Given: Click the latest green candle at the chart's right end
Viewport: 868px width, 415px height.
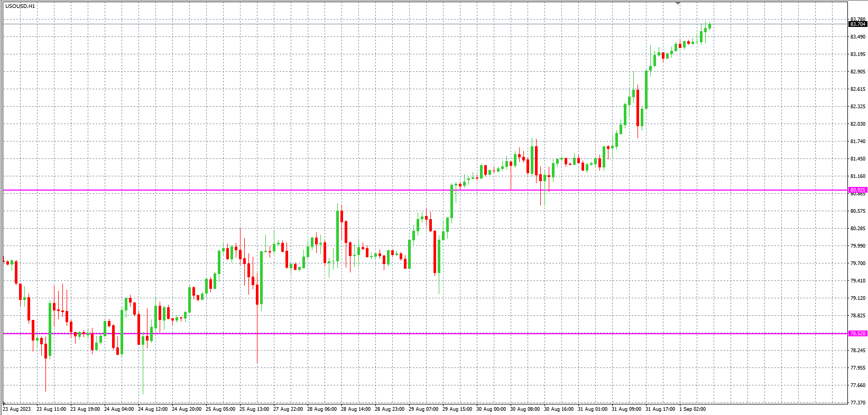Looking at the screenshot, I should 709,26.
